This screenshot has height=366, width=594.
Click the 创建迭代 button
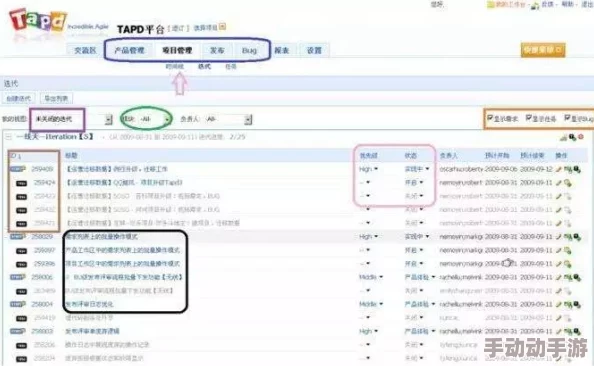click(19, 99)
